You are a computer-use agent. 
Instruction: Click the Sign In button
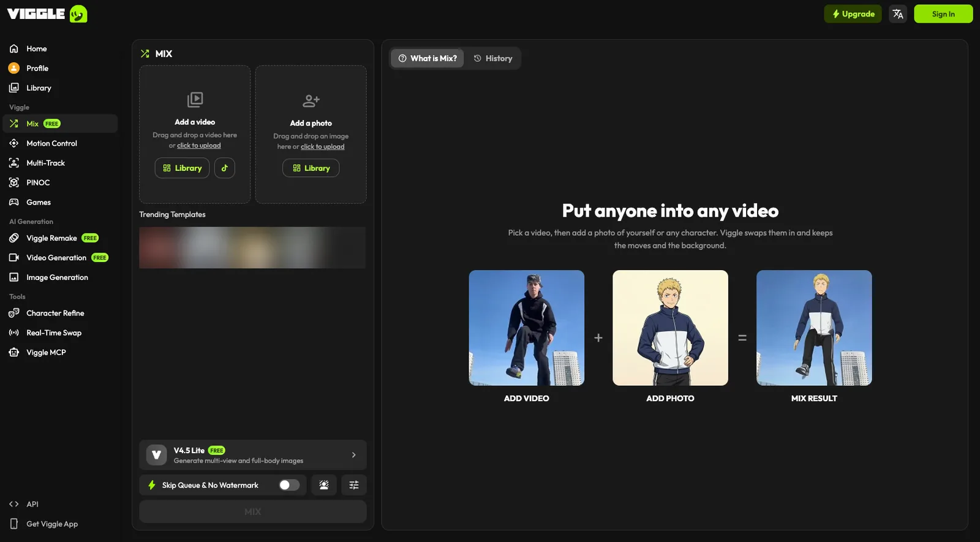pyautogui.click(x=943, y=14)
